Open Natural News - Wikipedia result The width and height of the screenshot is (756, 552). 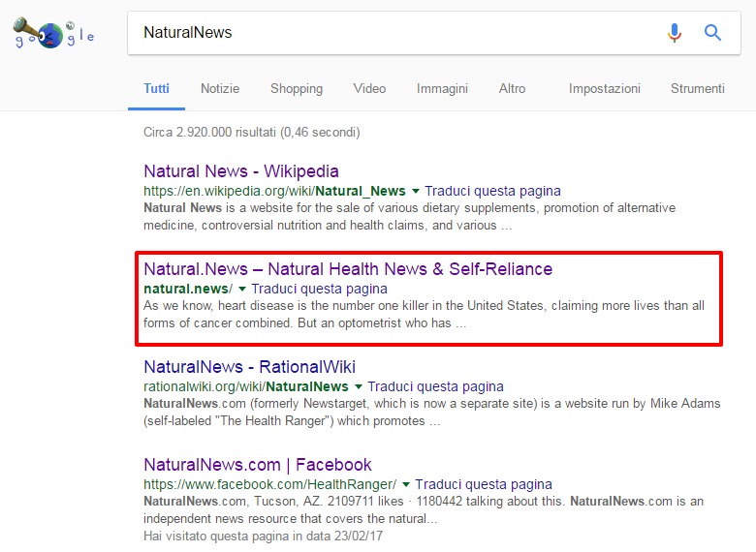241,171
